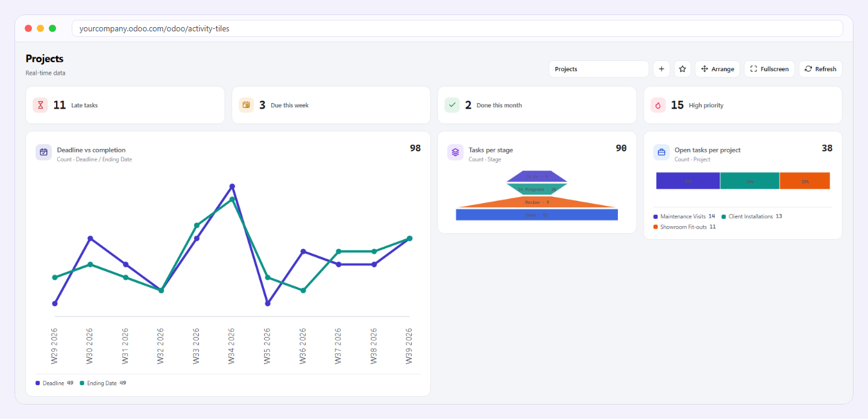Click the W36 2026 axis label
Image resolution: width=868 pixels, height=419 pixels.
(x=303, y=346)
